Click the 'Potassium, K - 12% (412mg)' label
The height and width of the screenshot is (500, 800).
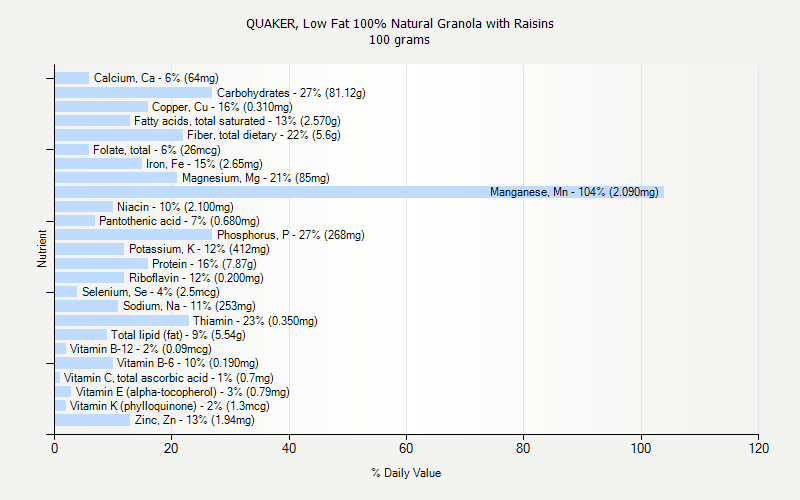[x=199, y=249]
